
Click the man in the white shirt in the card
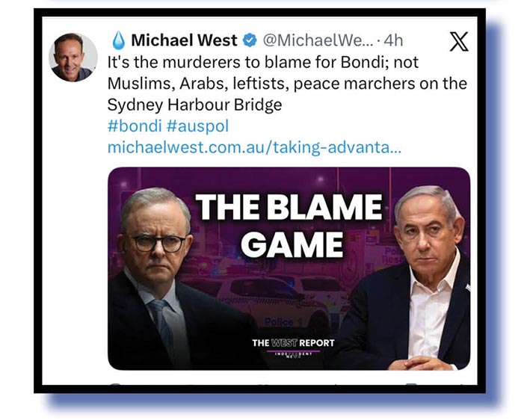click(421, 277)
